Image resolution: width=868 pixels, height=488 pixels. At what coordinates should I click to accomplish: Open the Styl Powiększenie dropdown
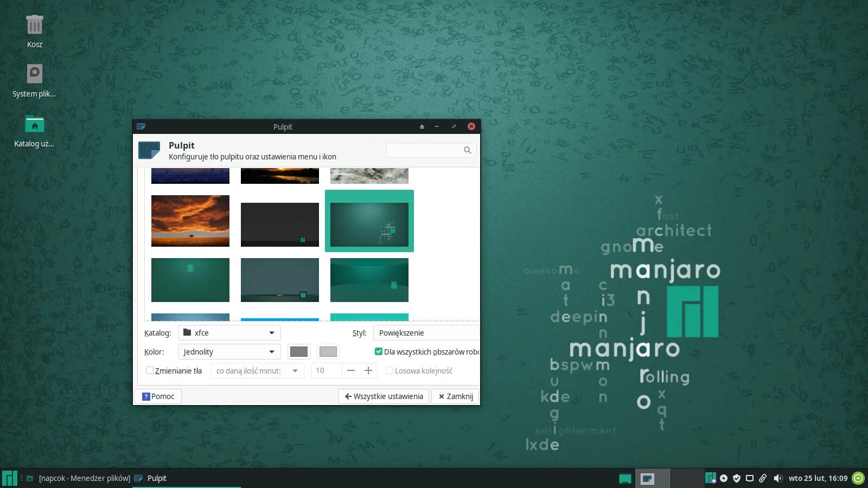426,332
